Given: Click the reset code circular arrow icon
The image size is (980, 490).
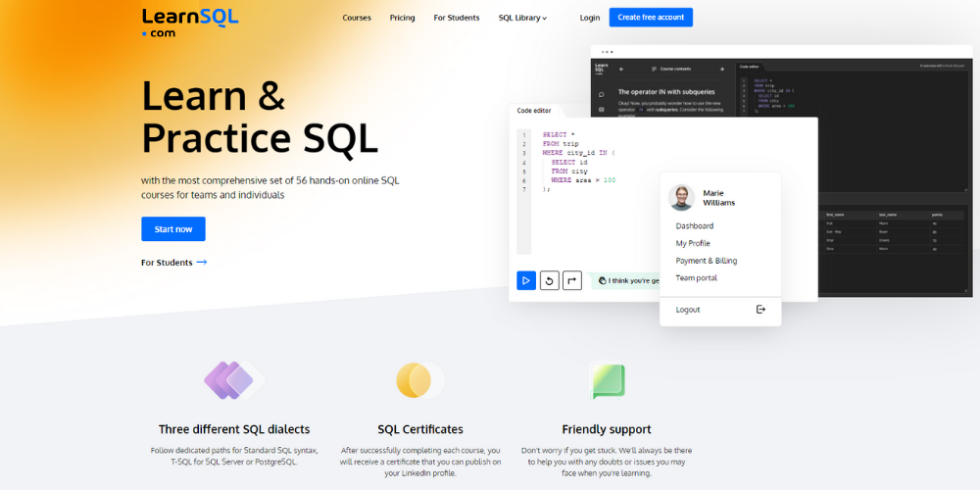Looking at the screenshot, I should click(549, 280).
